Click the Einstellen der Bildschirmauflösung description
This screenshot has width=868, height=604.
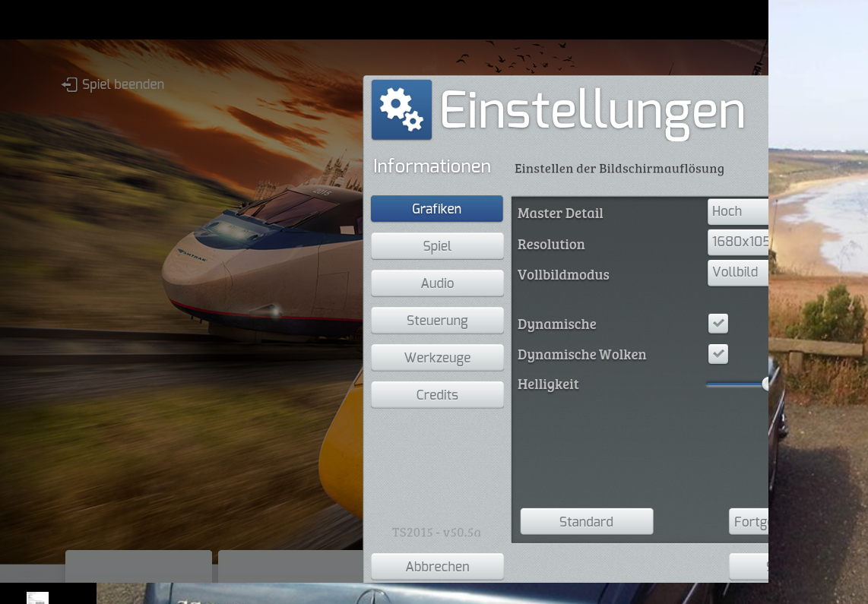(x=619, y=168)
